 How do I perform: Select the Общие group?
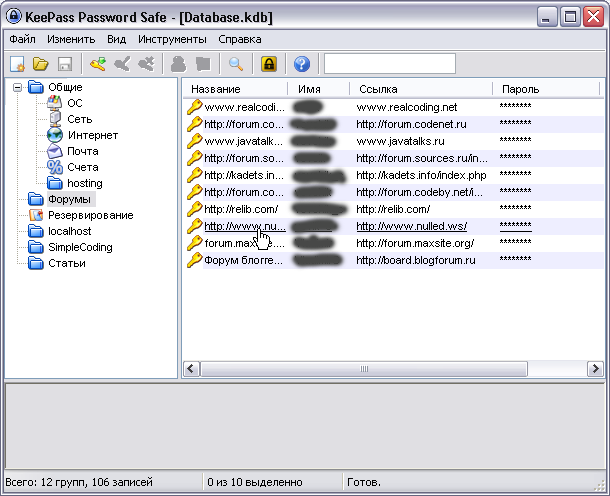click(x=65, y=87)
